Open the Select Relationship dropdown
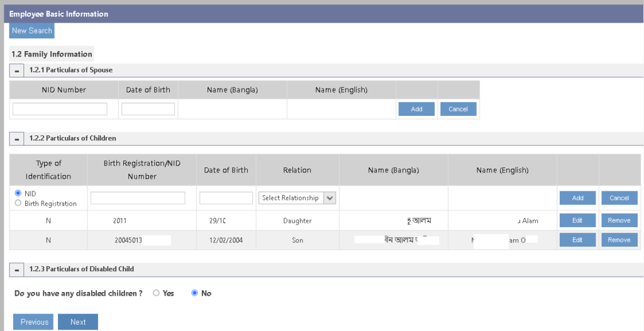This screenshot has height=331, width=644. click(x=297, y=198)
